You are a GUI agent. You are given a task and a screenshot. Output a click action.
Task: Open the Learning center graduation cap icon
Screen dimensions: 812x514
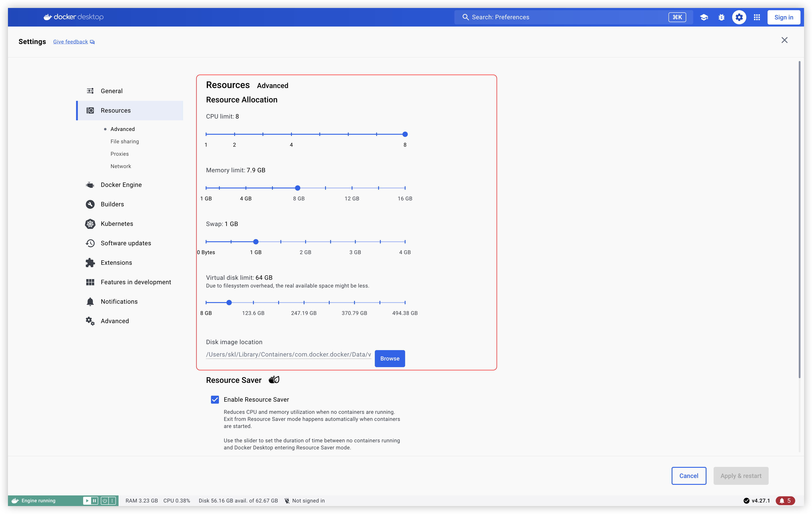tap(704, 17)
